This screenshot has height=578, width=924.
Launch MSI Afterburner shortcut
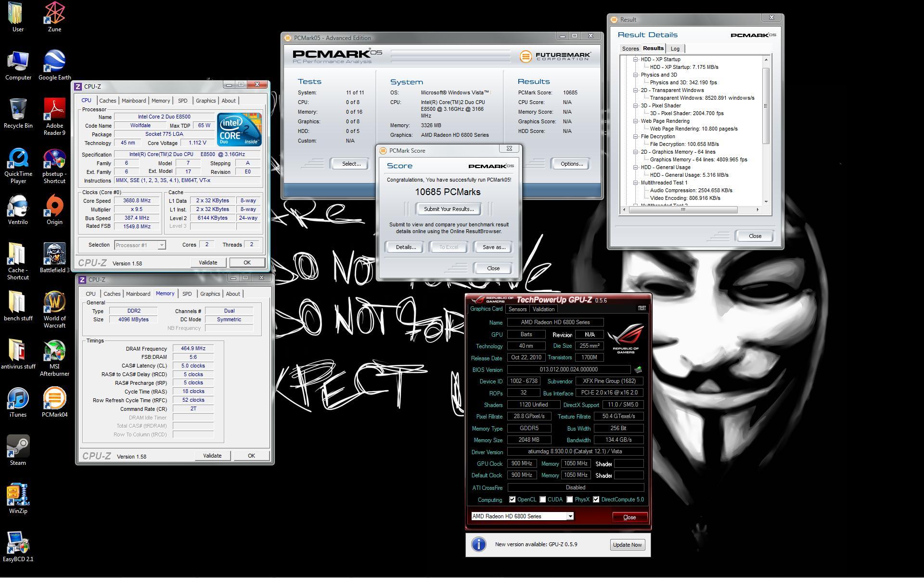pyautogui.click(x=54, y=358)
